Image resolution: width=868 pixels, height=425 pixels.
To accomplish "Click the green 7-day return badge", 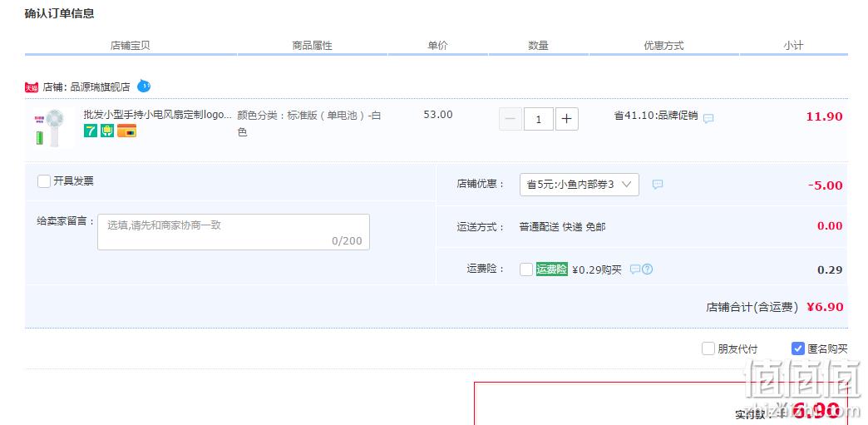I will (91, 131).
